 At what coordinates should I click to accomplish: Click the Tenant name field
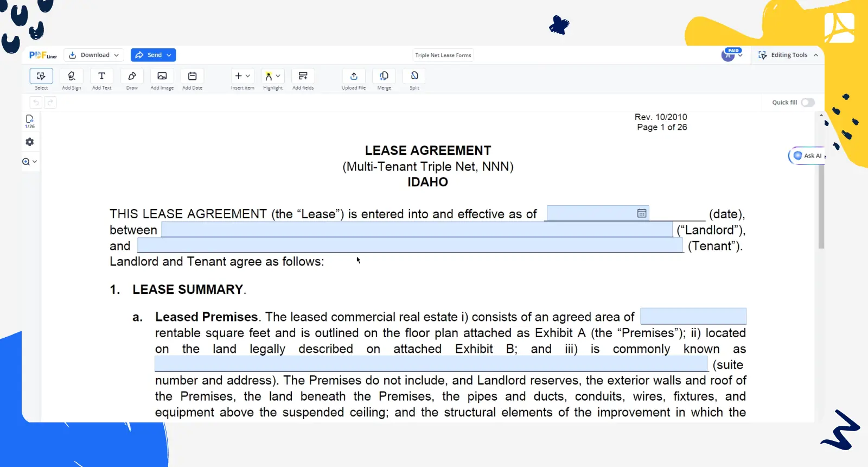tap(410, 245)
